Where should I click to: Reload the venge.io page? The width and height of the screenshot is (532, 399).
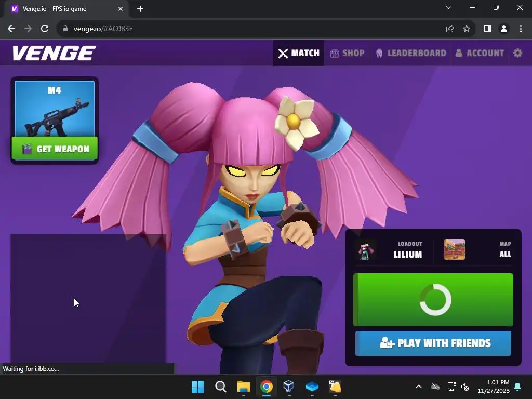tap(45, 29)
